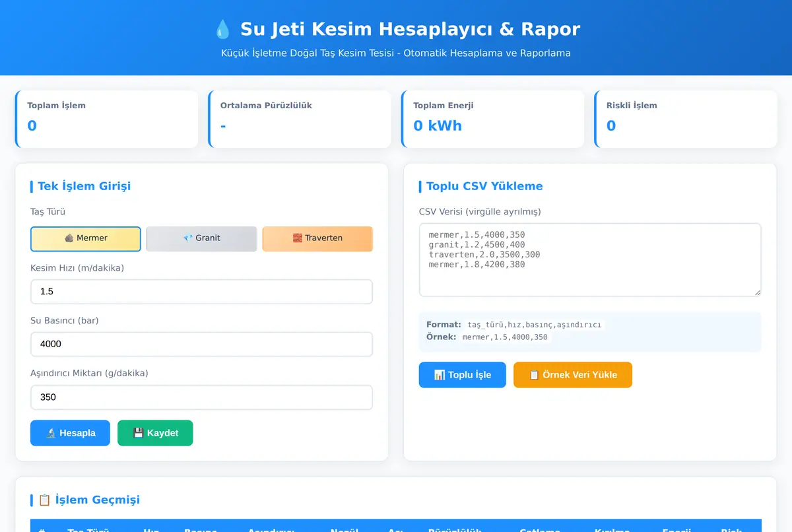Focus the Aşındırıcı Miktarı input
The width and height of the screenshot is (792, 532).
point(201,397)
